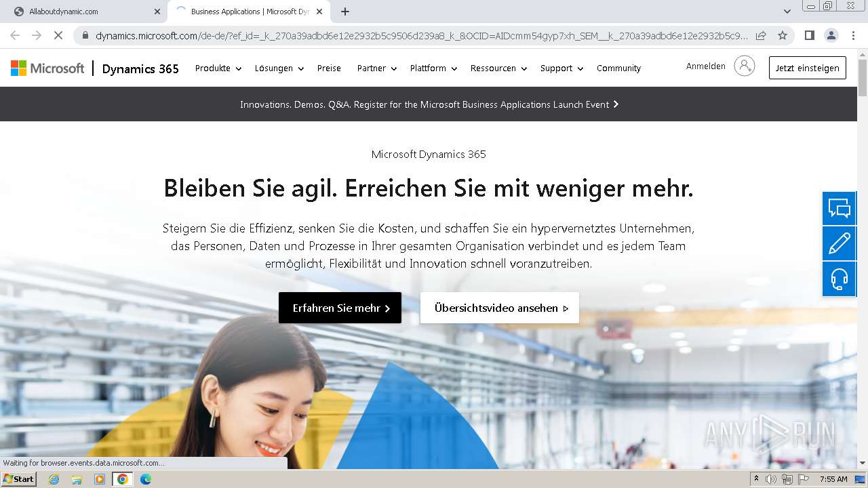Click the scrollbar down arrow
This screenshot has height=488, width=868.
point(863,463)
